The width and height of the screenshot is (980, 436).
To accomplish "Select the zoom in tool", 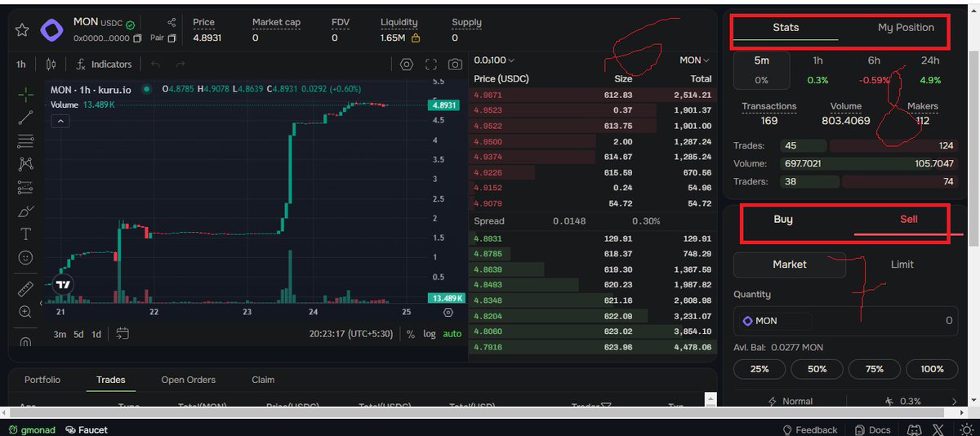I will [25, 312].
